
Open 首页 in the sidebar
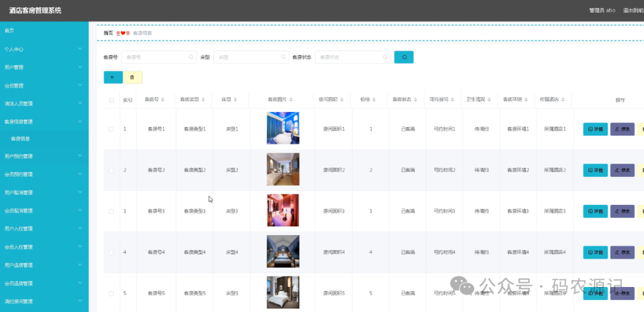pos(44,31)
